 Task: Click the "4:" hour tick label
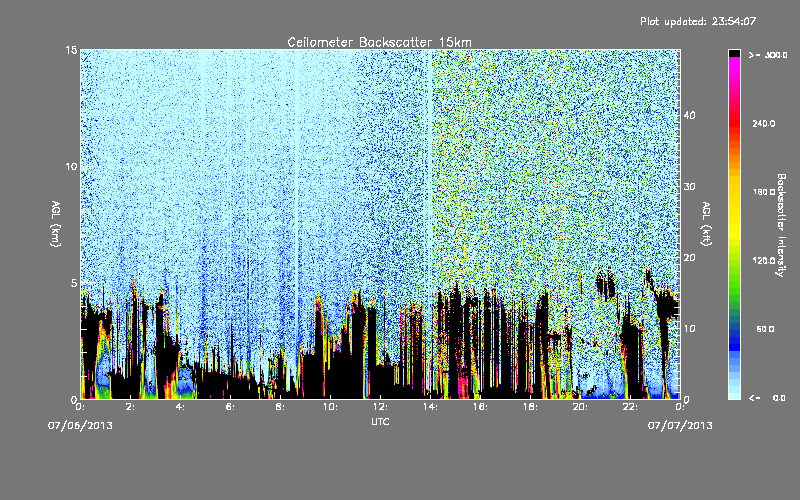tap(180, 407)
